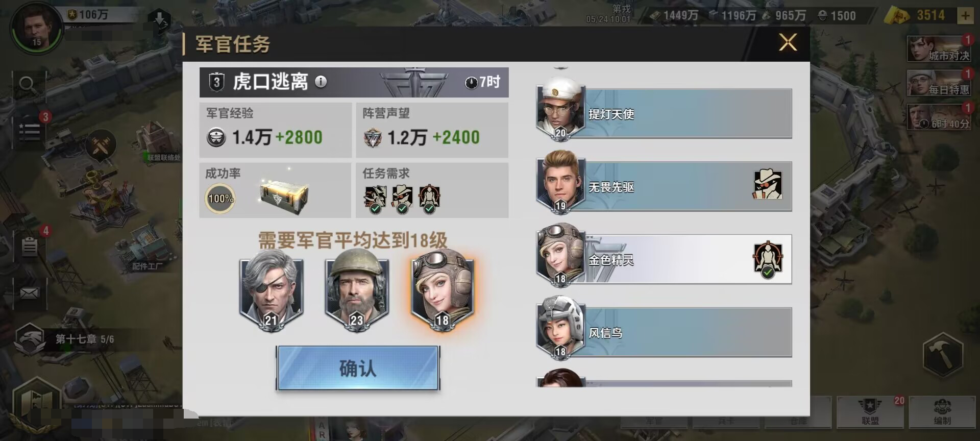Image resolution: width=980 pixels, height=441 pixels.
Task: Open the mail envelope icon
Action: 30,293
